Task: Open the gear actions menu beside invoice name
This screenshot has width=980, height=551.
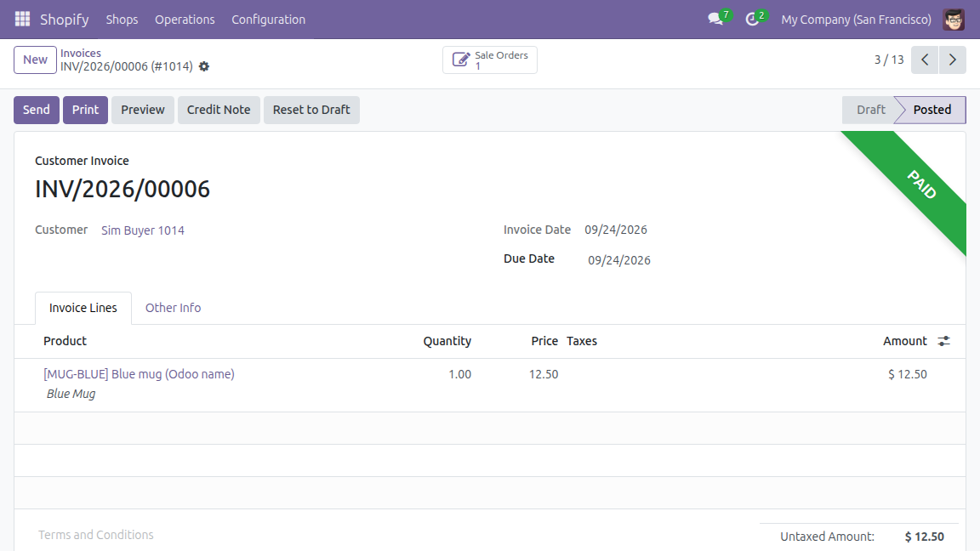Action: [x=204, y=66]
